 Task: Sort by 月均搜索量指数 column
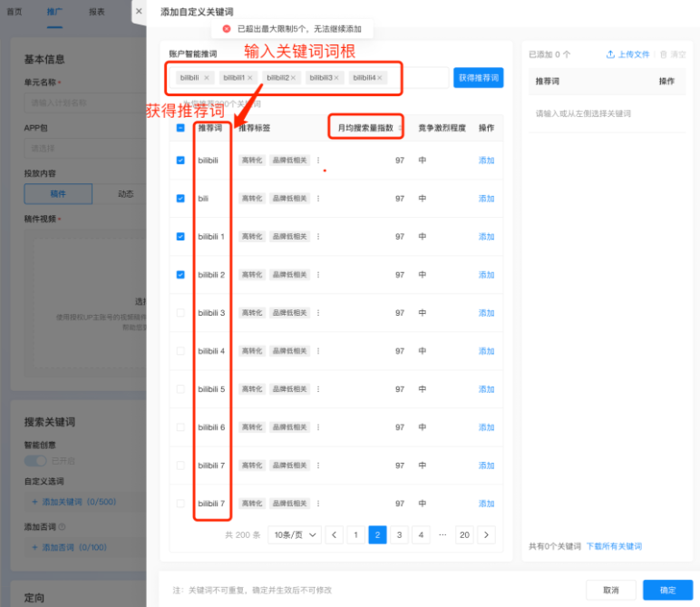tap(400, 128)
